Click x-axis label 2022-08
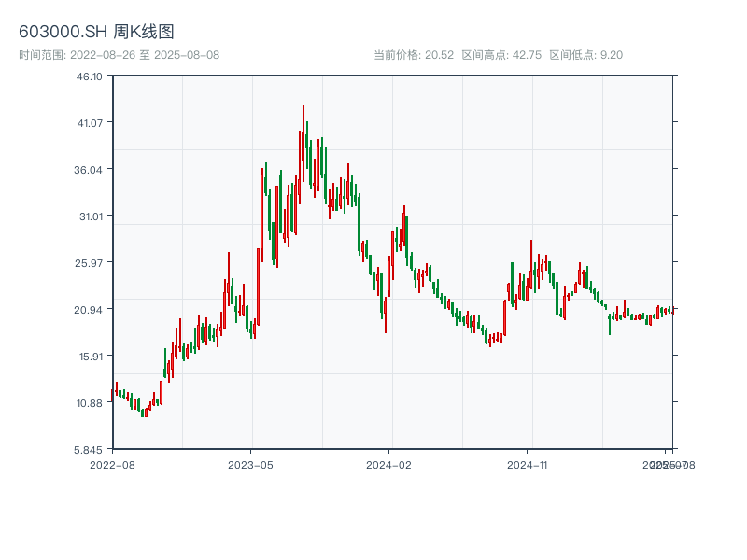Image resolution: width=747 pixels, height=560 pixels. click(112, 465)
